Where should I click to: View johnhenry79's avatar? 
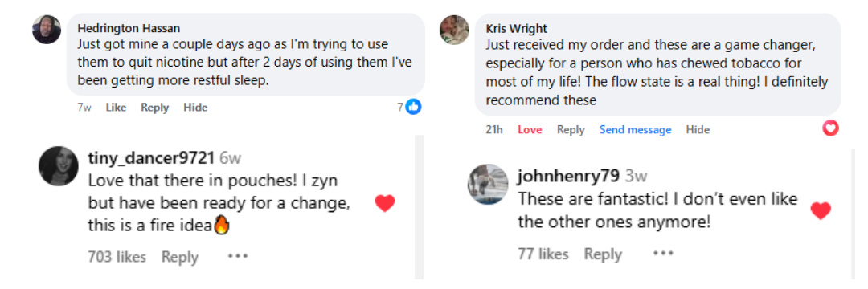[x=488, y=184]
